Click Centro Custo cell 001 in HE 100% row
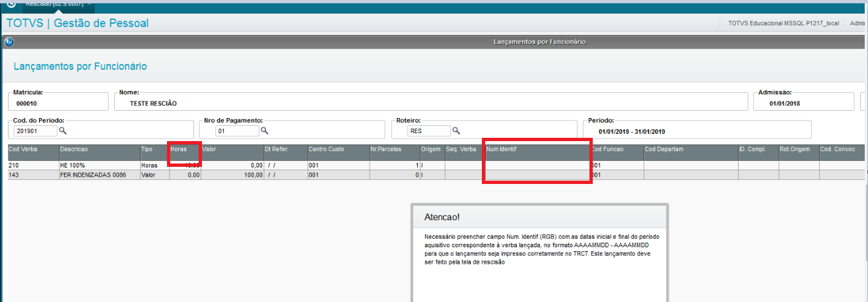 (338, 165)
